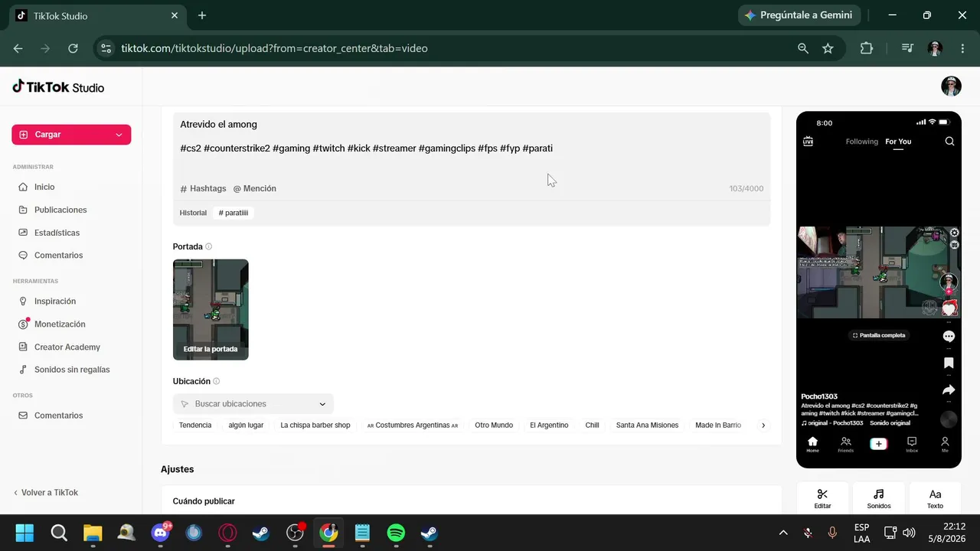Click the info icon next to Ubicación
This screenshot has width=980, height=551.
pos(217,381)
